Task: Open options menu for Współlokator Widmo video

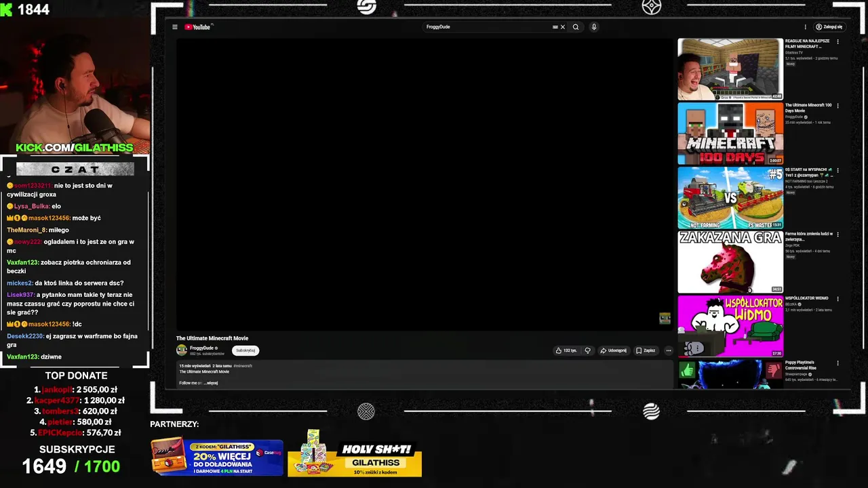Action: [837, 298]
